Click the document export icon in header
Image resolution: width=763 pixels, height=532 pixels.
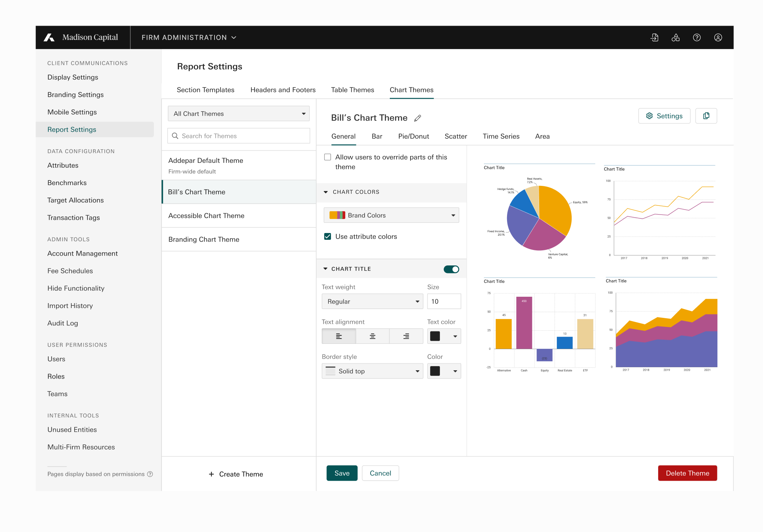tap(654, 37)
